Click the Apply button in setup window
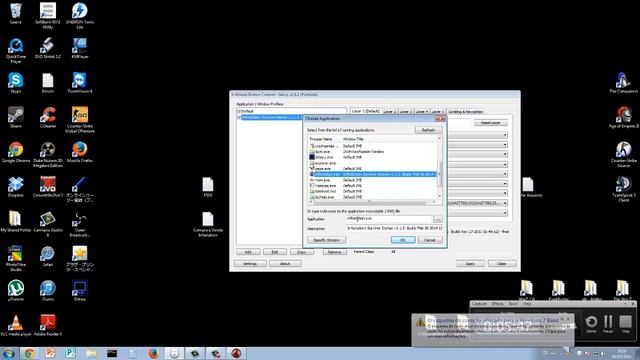This screenshot has width=640, height=360. pos(470,264)
